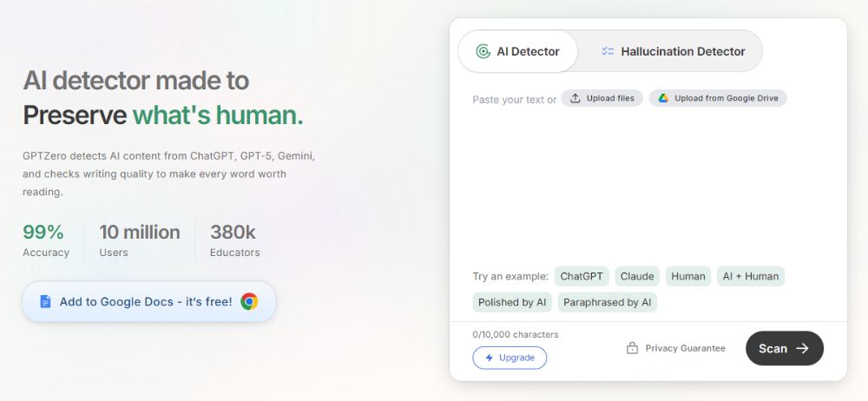
Task: Load the Human example text
Action: 688,276
